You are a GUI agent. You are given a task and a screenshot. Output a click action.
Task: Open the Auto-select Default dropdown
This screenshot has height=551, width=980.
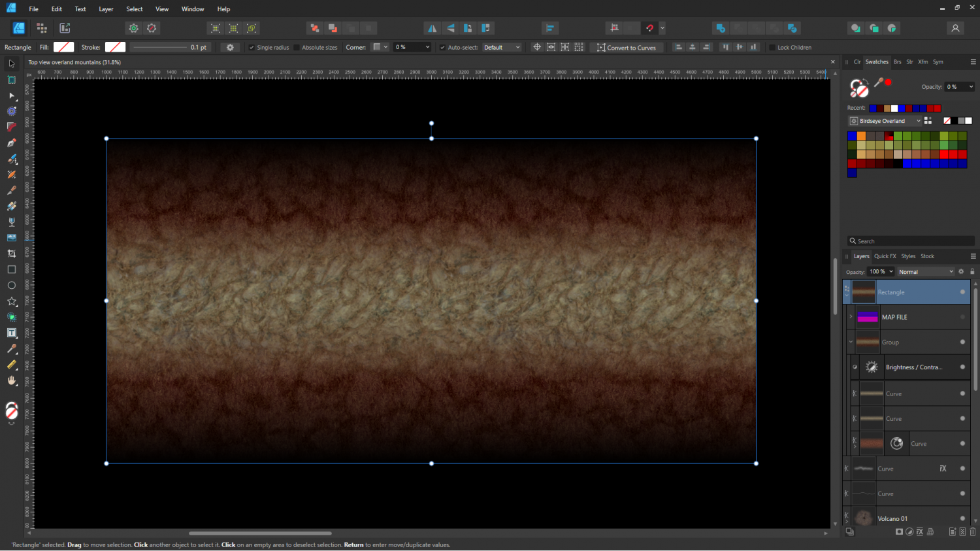click(x=502, y=47)
